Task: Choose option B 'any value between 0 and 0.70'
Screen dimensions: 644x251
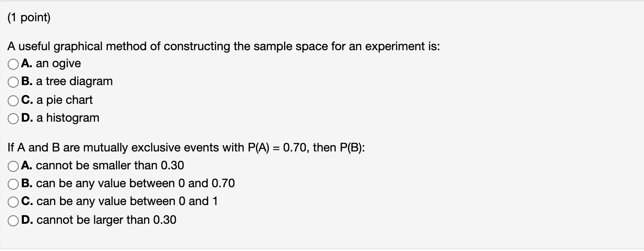Action: 12,183
